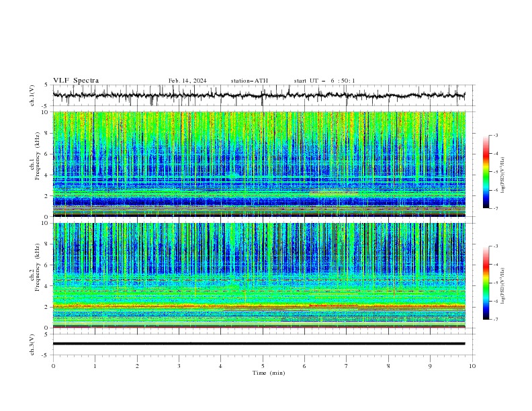
Task: Click the ch.1 spectrogram color bar
Action: click(x=486, y=171)
